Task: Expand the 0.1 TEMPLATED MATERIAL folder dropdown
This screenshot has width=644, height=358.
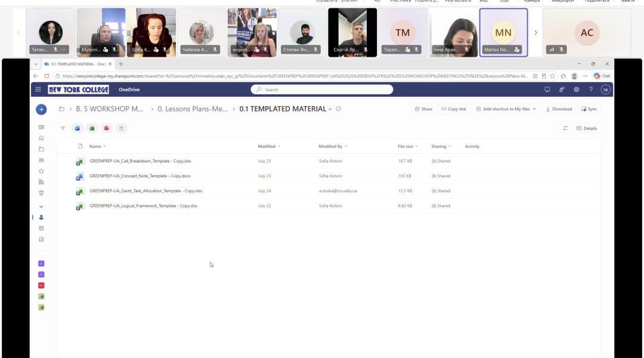Action: [330, 109]
